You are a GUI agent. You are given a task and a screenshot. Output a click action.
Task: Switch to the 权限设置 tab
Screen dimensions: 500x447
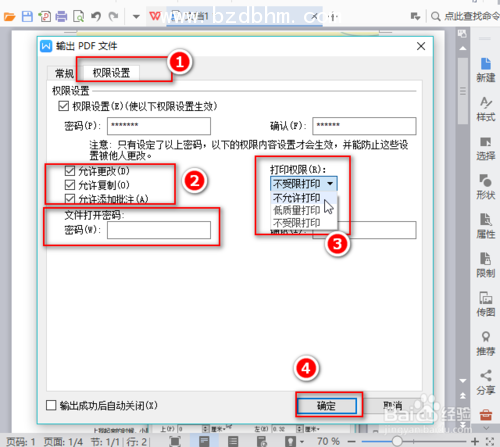click(111, 73)
